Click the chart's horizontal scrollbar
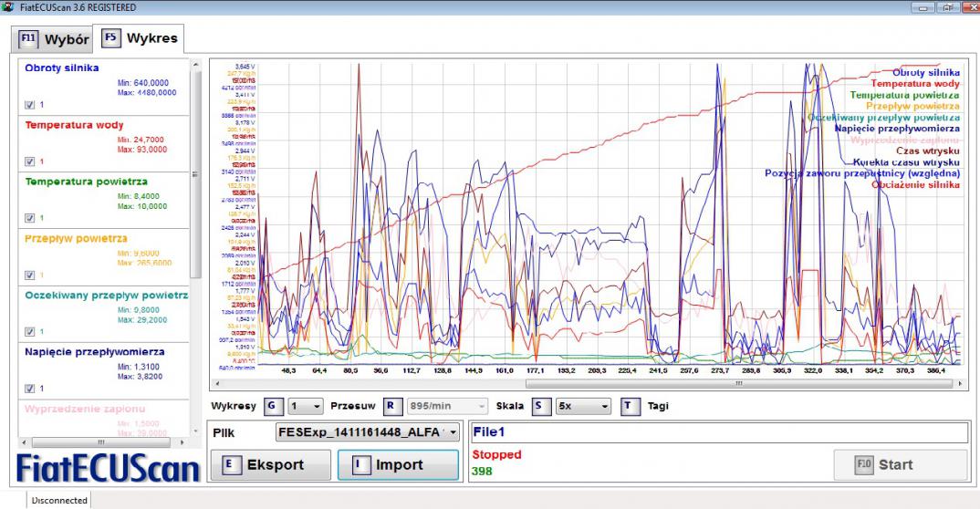 click(584, 384)
